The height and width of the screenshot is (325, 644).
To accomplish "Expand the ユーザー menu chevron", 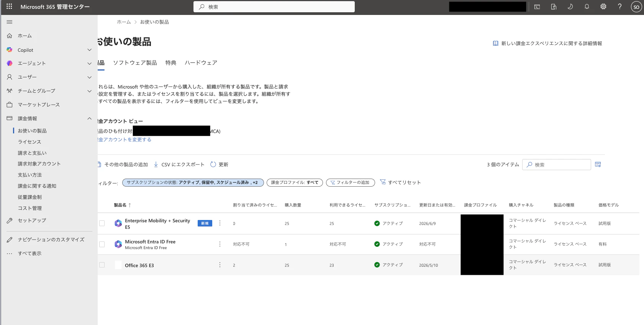I will click(x=89, y=77).
